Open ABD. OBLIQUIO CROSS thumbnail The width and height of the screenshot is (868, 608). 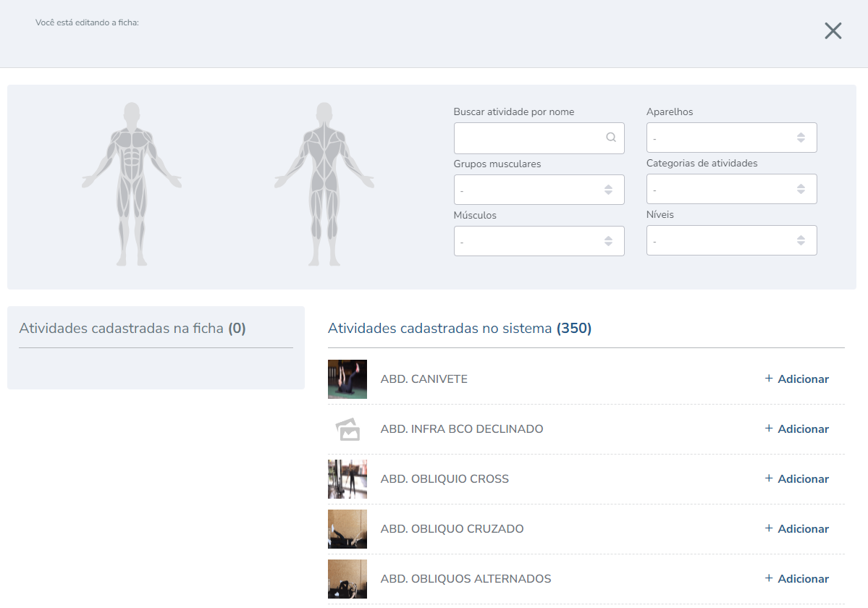(347, 479)
